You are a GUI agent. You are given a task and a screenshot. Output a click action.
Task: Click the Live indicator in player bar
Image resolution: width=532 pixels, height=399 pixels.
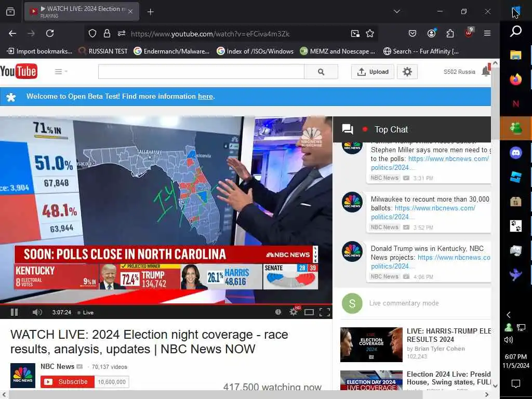[86, 312]
